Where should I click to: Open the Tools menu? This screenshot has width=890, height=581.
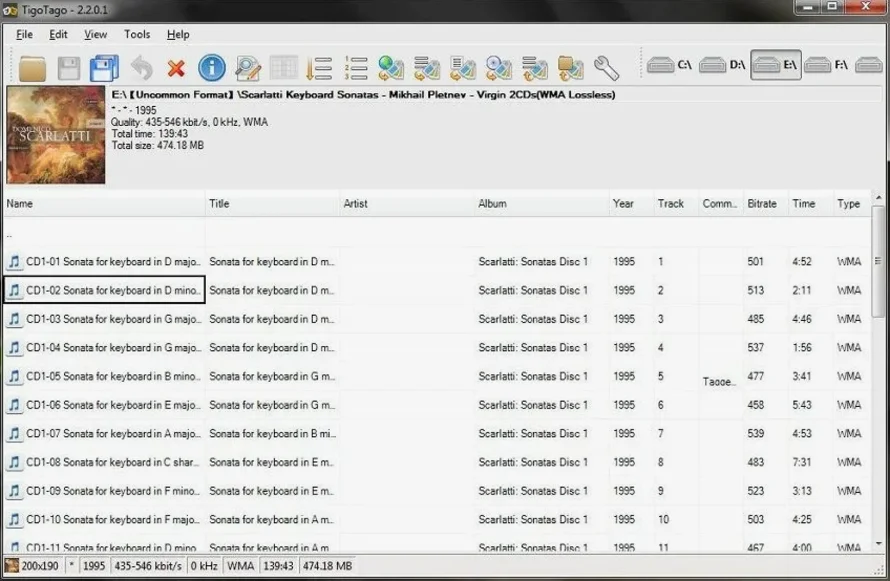137,35
